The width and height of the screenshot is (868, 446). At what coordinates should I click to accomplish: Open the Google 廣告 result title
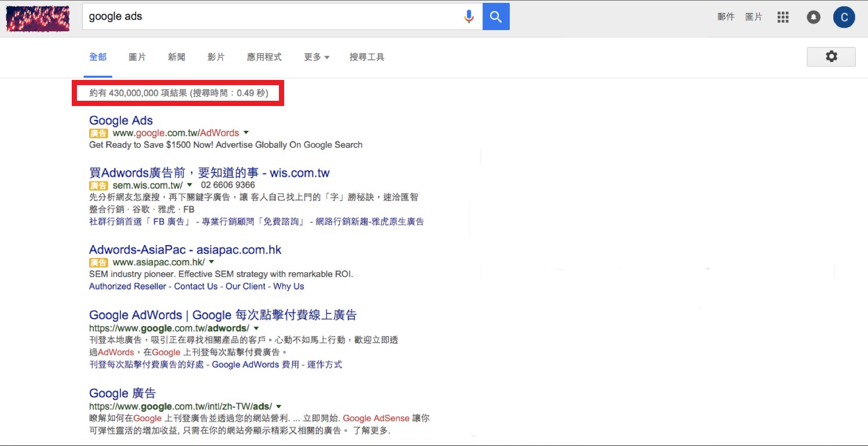coord(123,393)
